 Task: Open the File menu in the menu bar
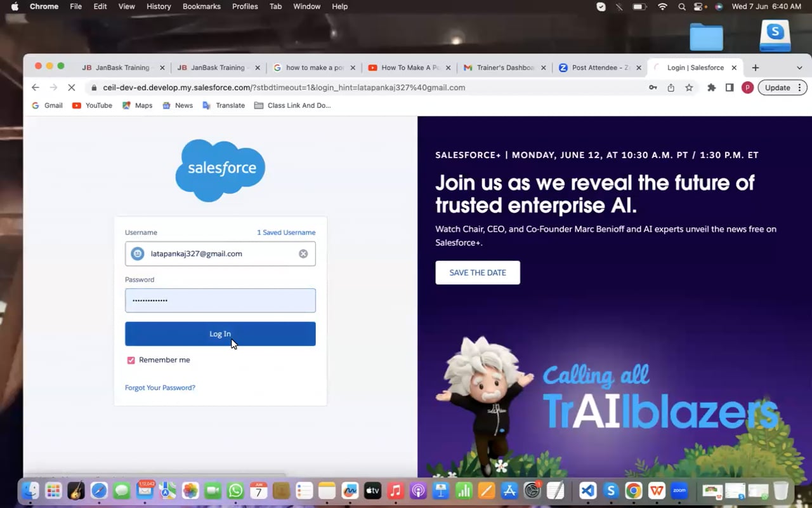pyautogui.click(x=75, y=6)
